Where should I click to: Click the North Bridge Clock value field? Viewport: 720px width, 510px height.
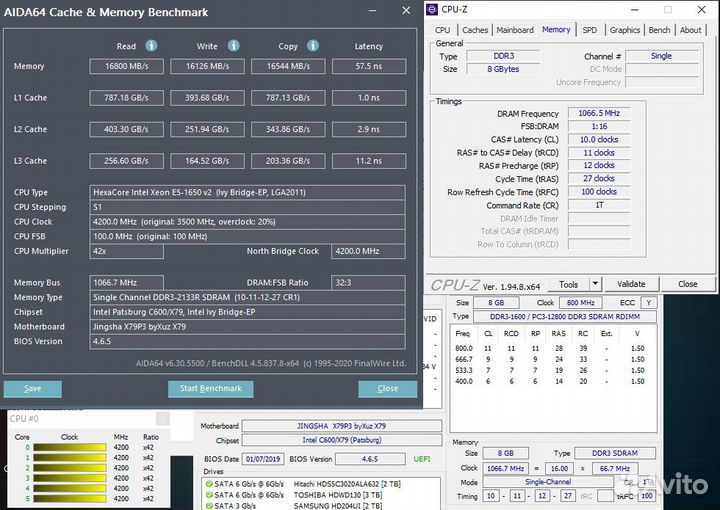pos(368,251)
